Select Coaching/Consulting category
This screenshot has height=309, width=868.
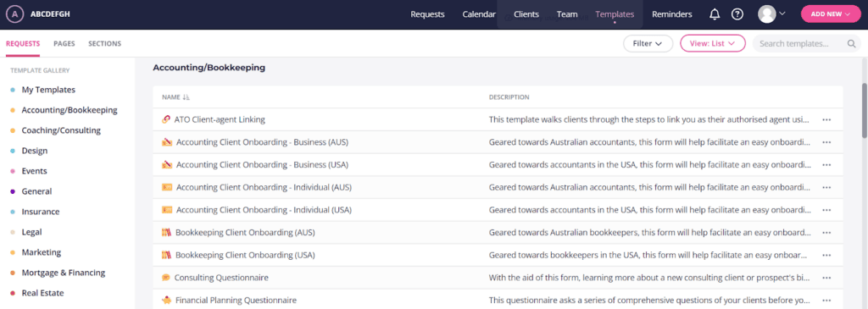click(61, 130)
